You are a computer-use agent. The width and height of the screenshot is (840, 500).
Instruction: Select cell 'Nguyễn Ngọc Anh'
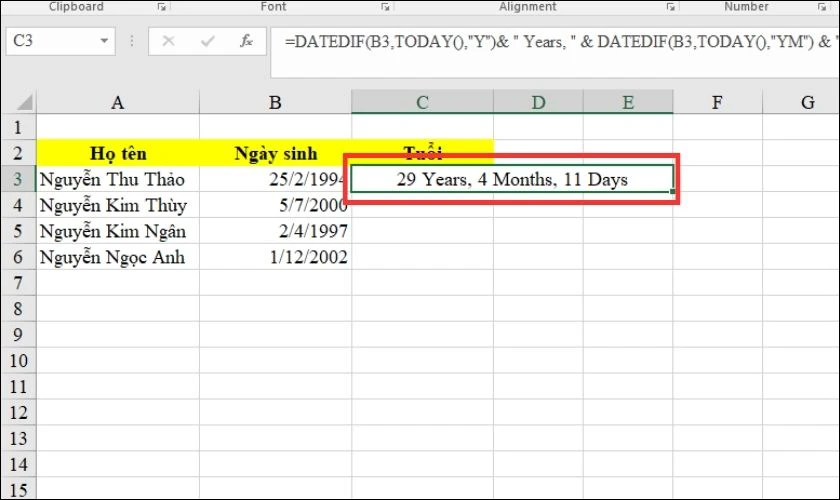(x=118, y=257)
